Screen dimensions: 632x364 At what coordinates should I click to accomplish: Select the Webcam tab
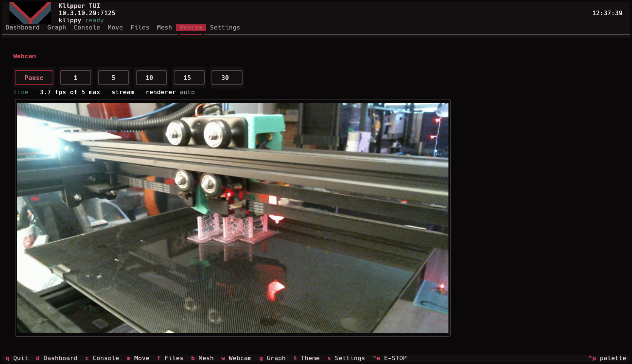click(x=191, y=27)
